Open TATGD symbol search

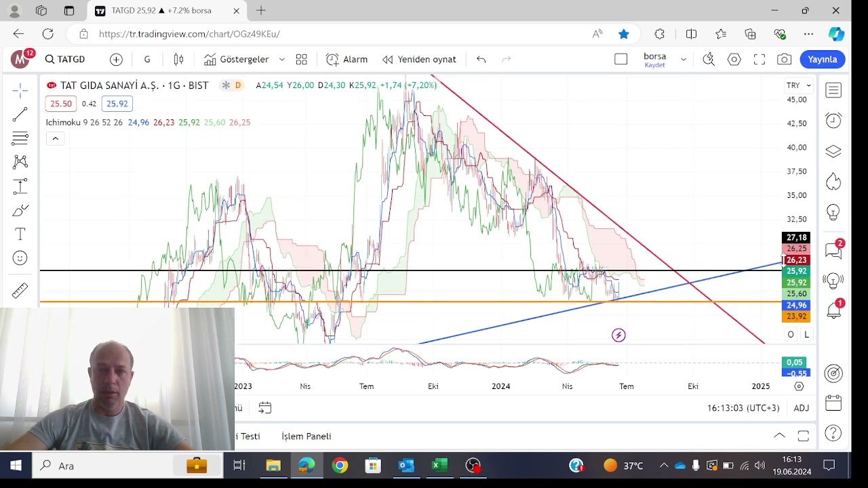coord(65,60)
